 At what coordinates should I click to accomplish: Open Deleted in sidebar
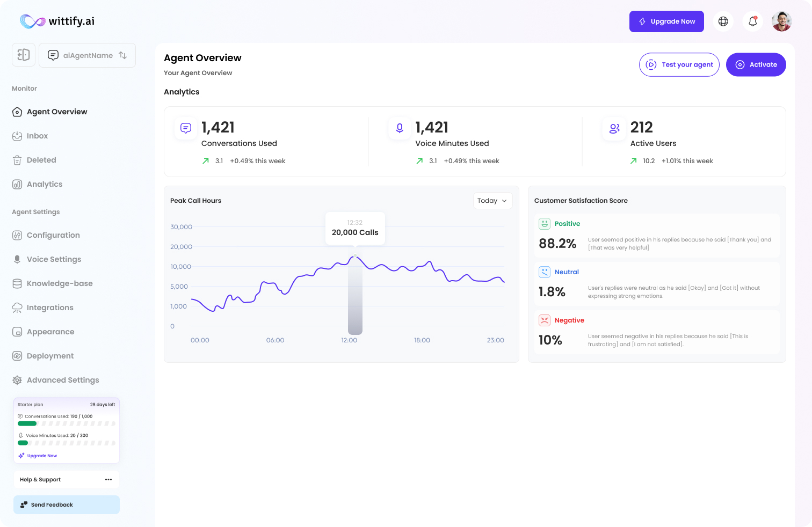(x=41, y=160)
